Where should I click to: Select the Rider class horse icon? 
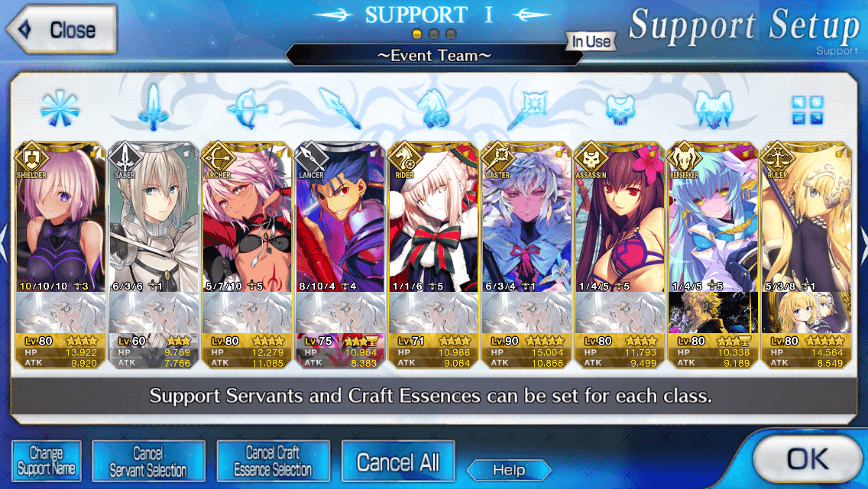point(433,108)
